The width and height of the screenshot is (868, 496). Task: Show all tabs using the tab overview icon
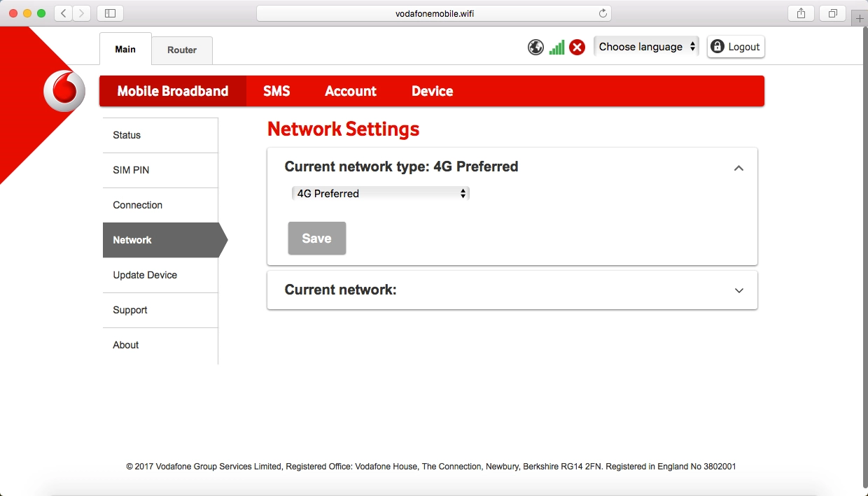coord(833,13)
